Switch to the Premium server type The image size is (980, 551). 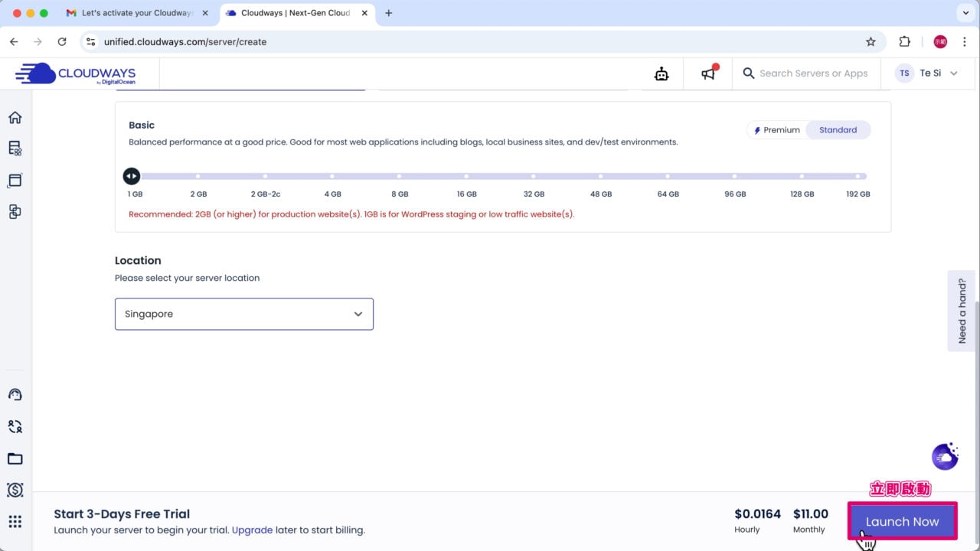tap(776, 129)
